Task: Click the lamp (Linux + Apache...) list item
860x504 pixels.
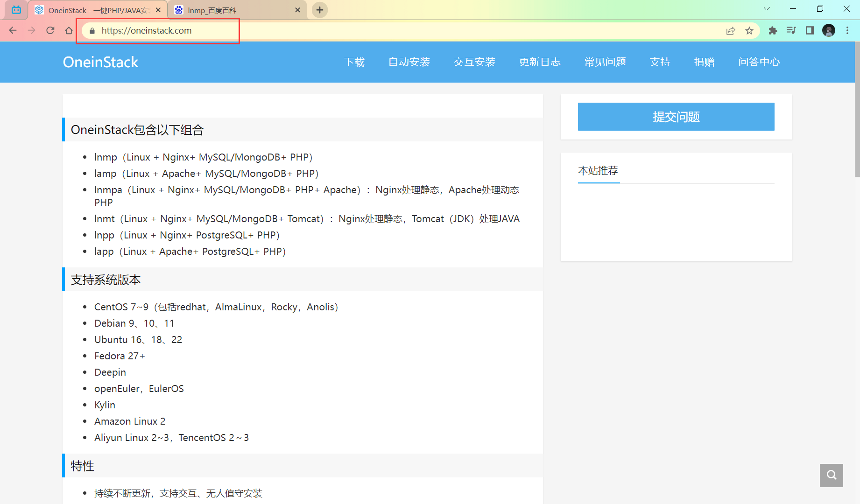Action: coord(206,174)
